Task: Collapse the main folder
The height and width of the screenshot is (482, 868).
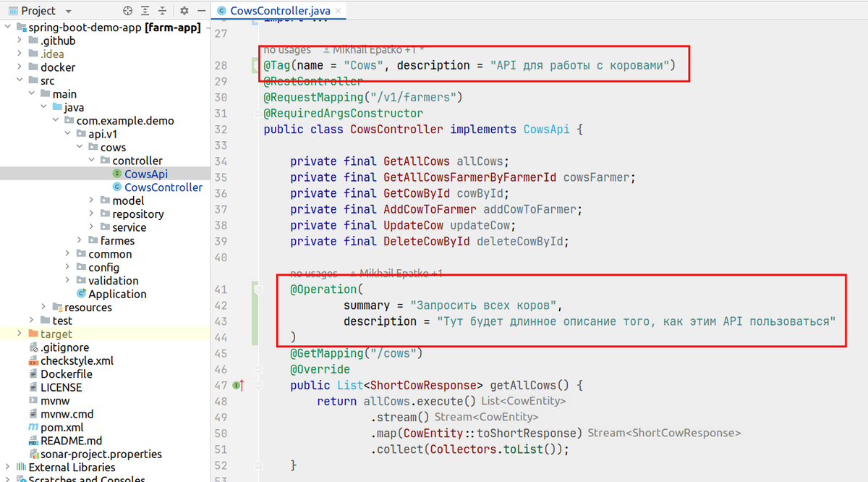Action: [32, 94]
